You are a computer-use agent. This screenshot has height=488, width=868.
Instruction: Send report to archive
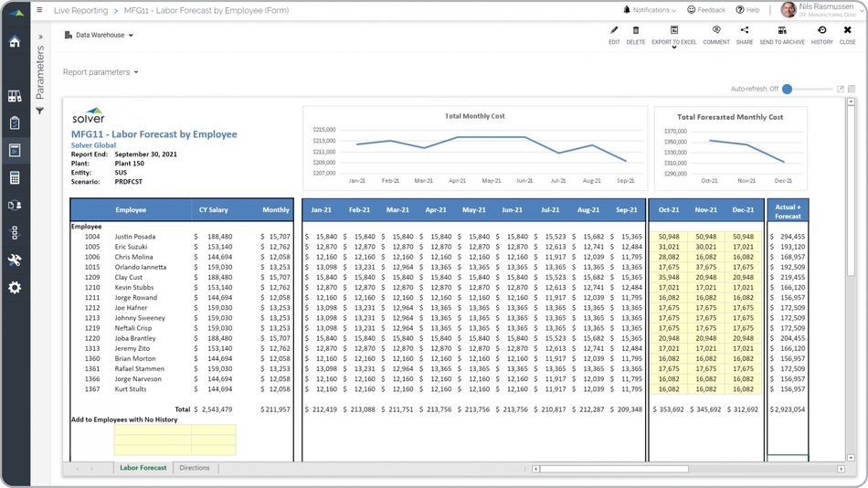point(782,35)
